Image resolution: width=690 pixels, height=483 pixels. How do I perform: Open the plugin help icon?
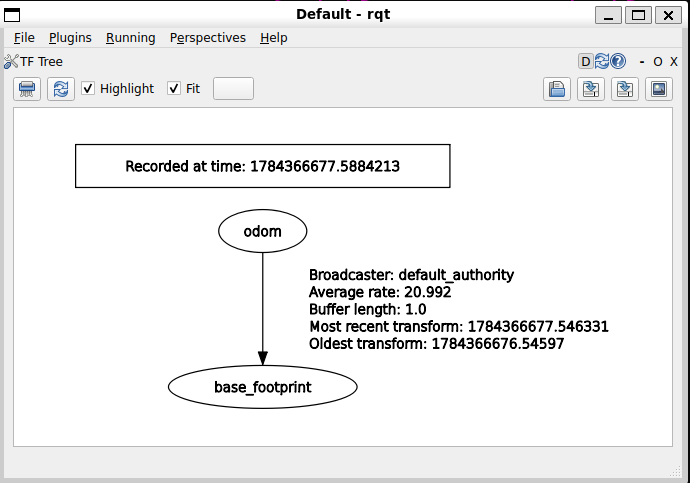tap(618, 62)
